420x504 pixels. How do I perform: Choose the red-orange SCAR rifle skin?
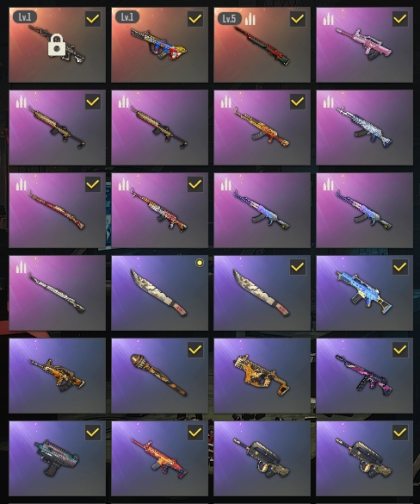(x=159, y=458)
